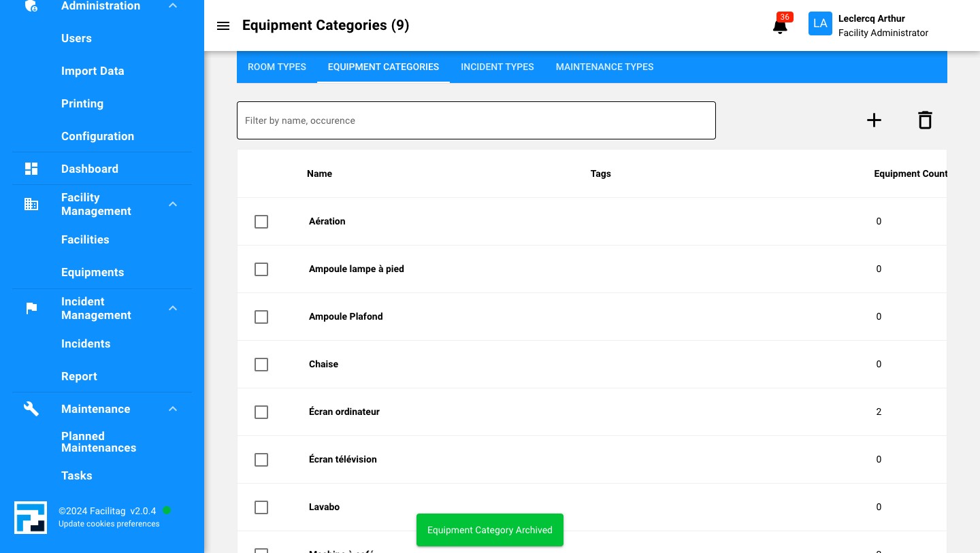Click the trash delete icon
Viewport: 980px width, 553px height.
(924, 120)
